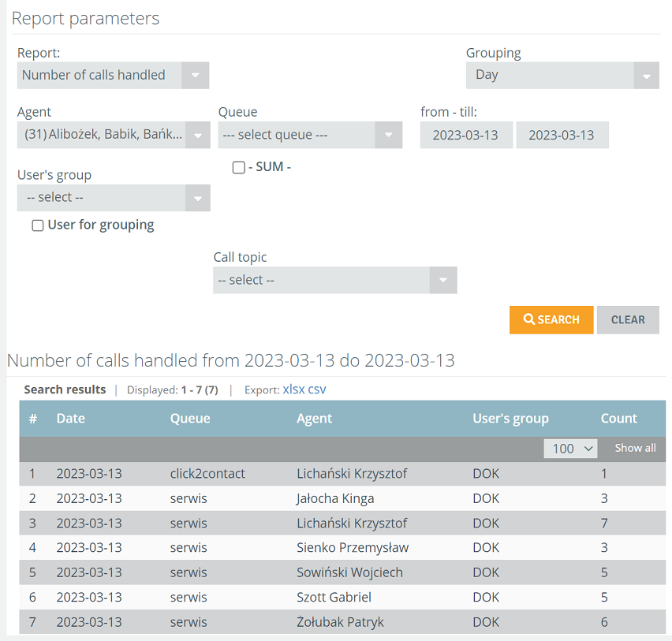Sort table by Count column header
The image size is (672, 641).
(619, 418)
